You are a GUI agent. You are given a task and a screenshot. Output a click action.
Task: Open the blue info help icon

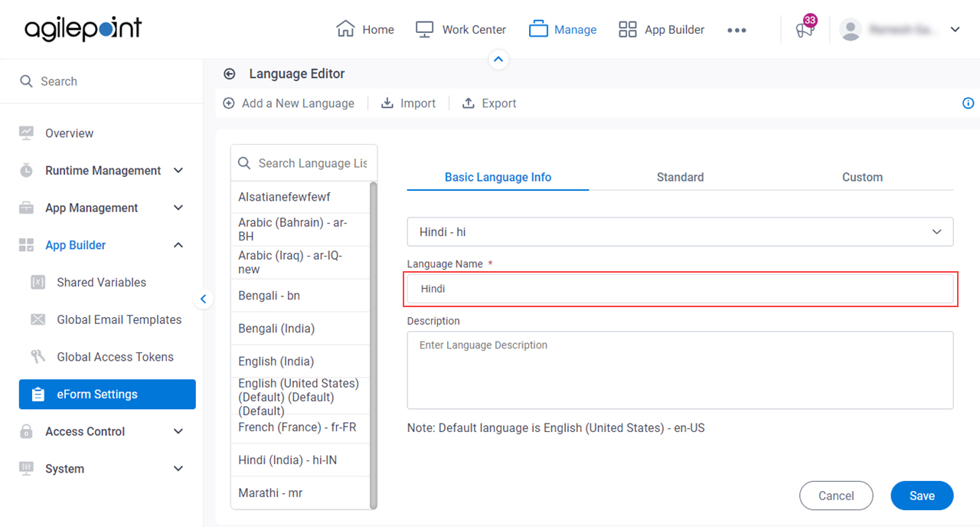coord(968,103)
